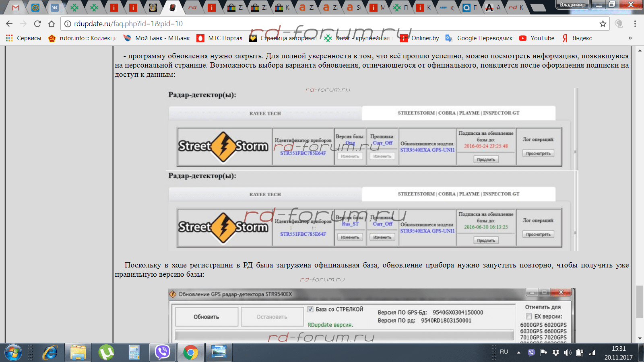Open a new browser tab
Image resolution: width=644 pixels, height=362 pixels.
click(x=538, y=7)
